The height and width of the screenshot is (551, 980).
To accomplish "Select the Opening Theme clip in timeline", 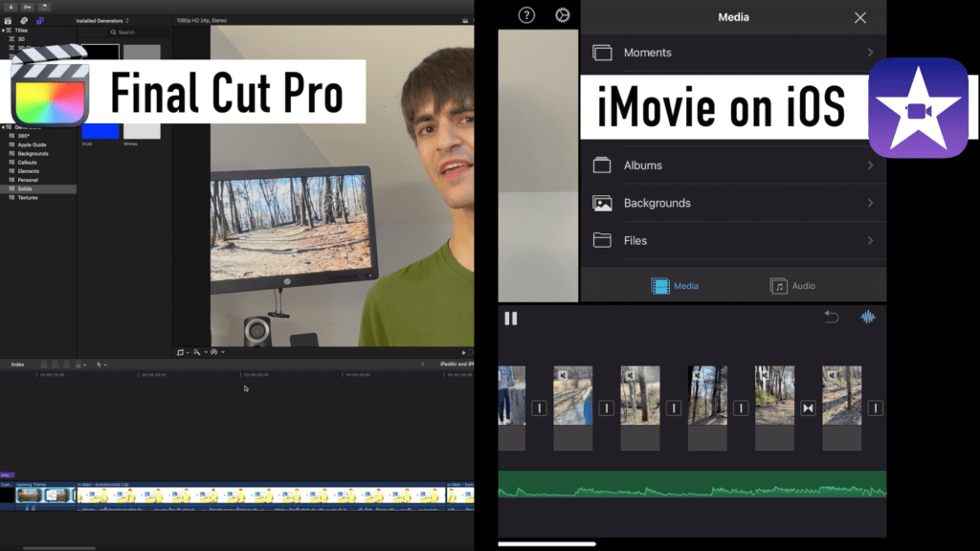I will click(45, 496).
